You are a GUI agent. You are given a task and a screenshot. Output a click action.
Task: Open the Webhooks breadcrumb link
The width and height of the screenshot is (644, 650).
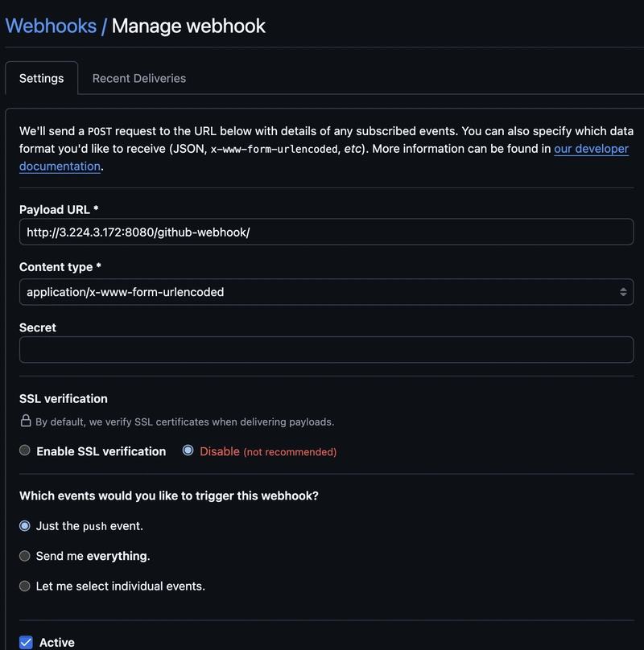pyautogui.click(x=50, y=25)
